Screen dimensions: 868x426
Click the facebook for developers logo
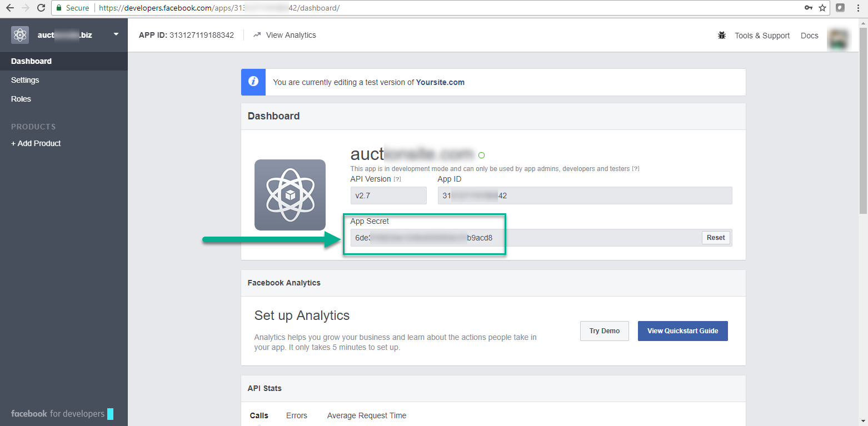(62, 414)
